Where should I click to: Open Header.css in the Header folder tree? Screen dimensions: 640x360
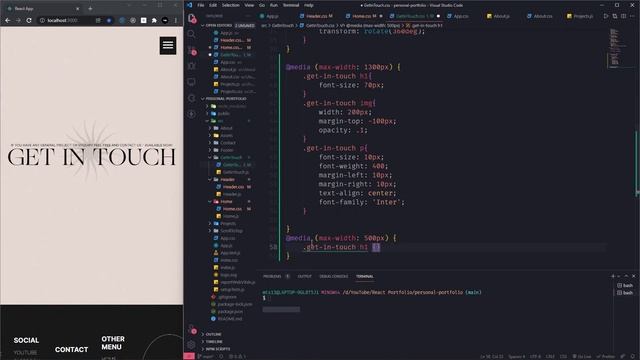pyautogui.click(x=233, y=187)
